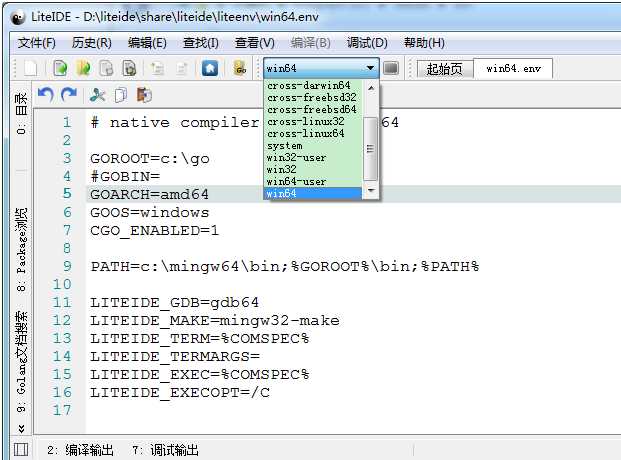Switch to the win64.env tab
621x460 pixels.
point(513,69)
